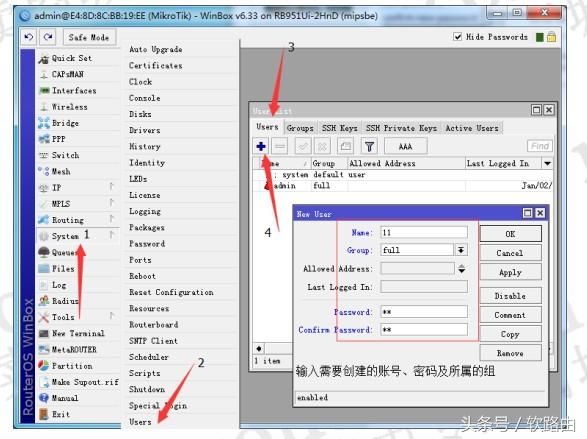Open the Manual

[65, 398]
